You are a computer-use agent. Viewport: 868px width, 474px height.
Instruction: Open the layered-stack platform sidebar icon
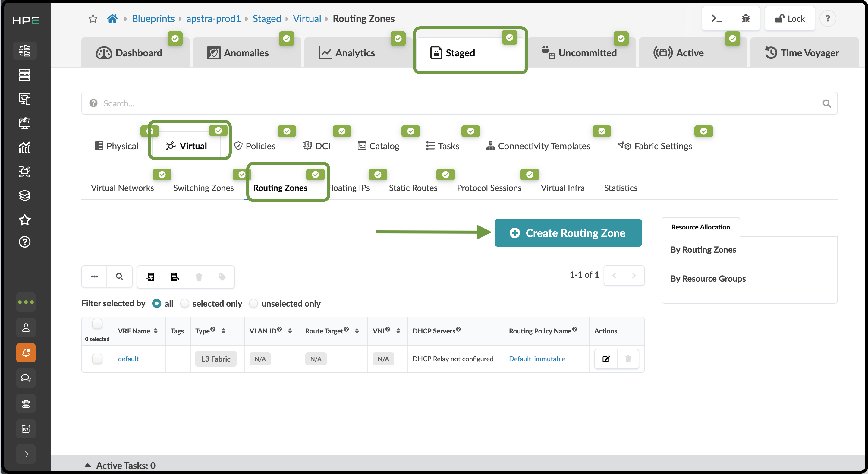(25, 195)
